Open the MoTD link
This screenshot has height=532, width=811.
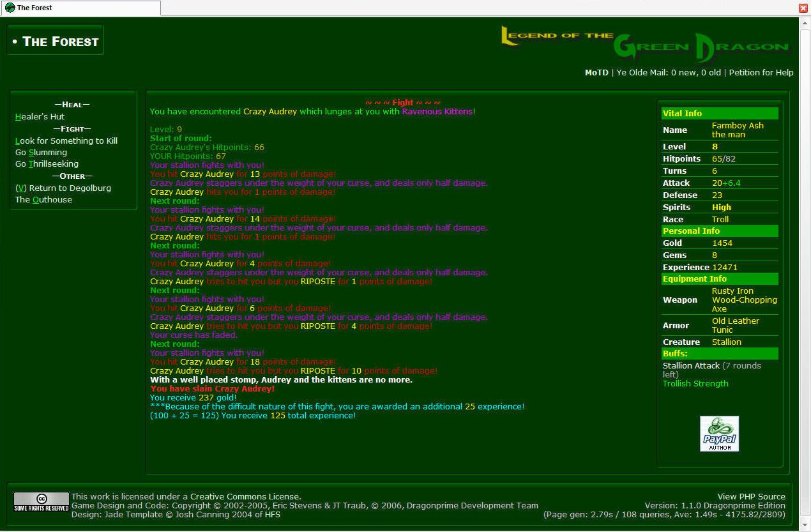(596, 72)
